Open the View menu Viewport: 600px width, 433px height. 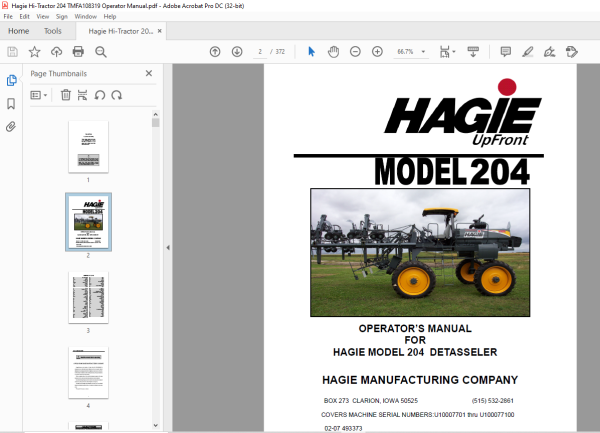(x=42, y=16)
